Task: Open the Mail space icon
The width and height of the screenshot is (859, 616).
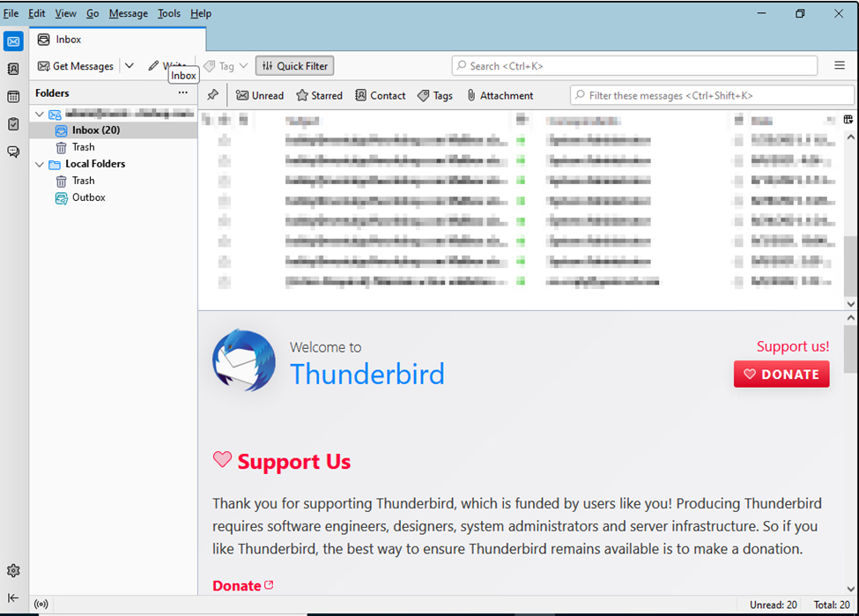Action: point(14,41)
